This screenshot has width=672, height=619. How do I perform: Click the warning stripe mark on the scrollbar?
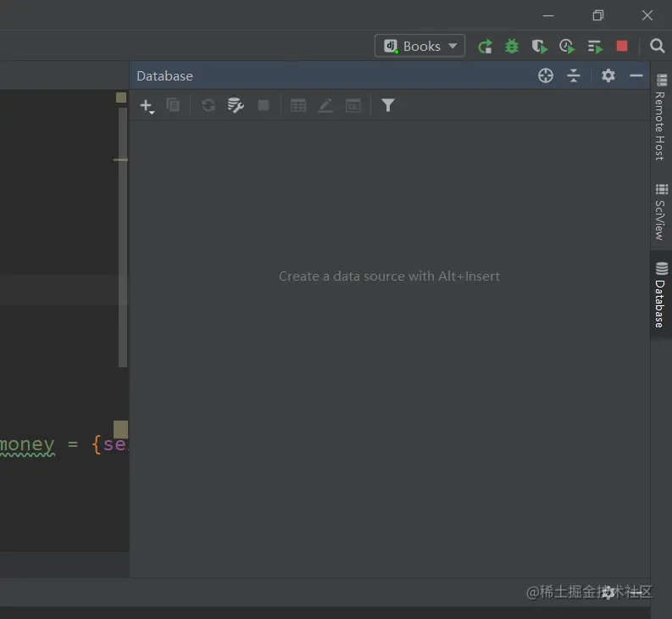pos(120,159)
